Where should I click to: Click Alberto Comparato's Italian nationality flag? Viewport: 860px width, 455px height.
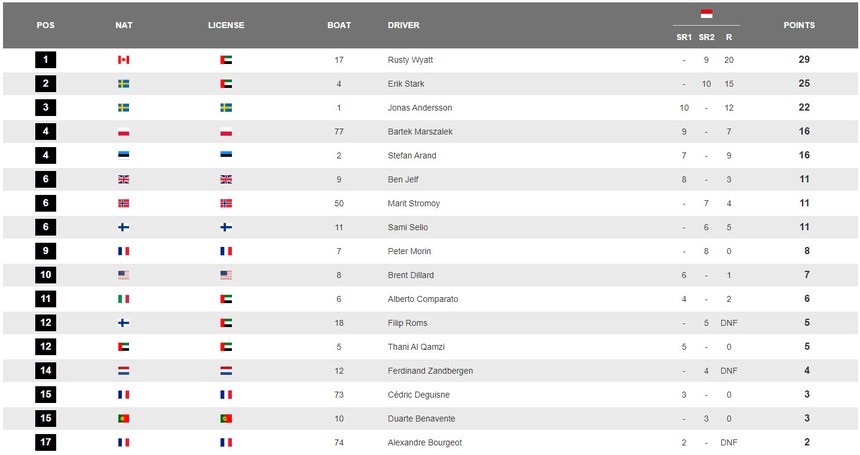click(x=124, y=299)
